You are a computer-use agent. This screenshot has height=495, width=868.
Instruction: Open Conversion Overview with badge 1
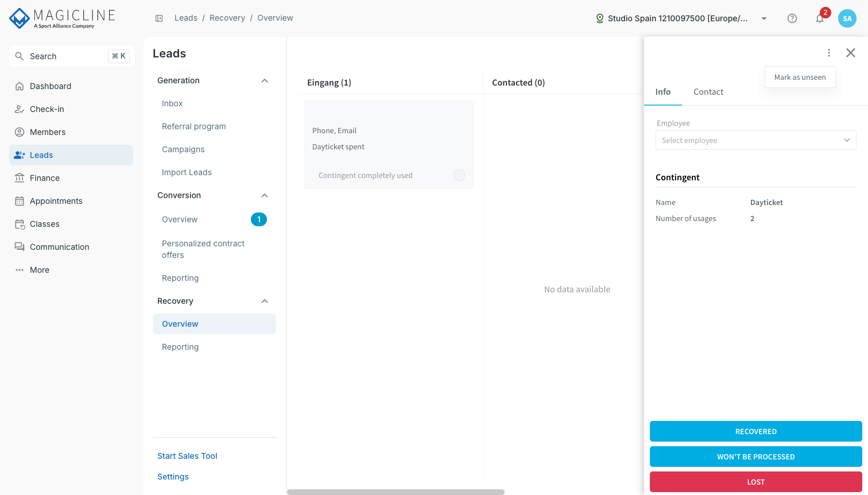click(214, 219)
